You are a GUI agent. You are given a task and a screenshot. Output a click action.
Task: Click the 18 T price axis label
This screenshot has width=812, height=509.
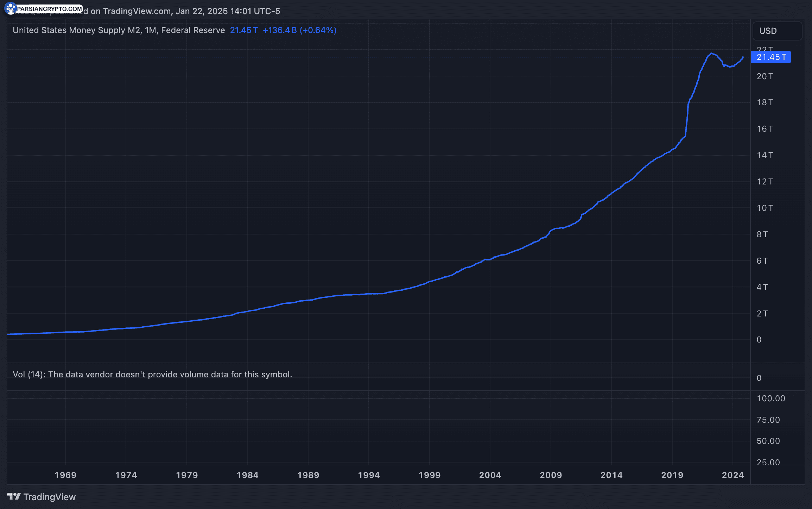tap(765, 102)
